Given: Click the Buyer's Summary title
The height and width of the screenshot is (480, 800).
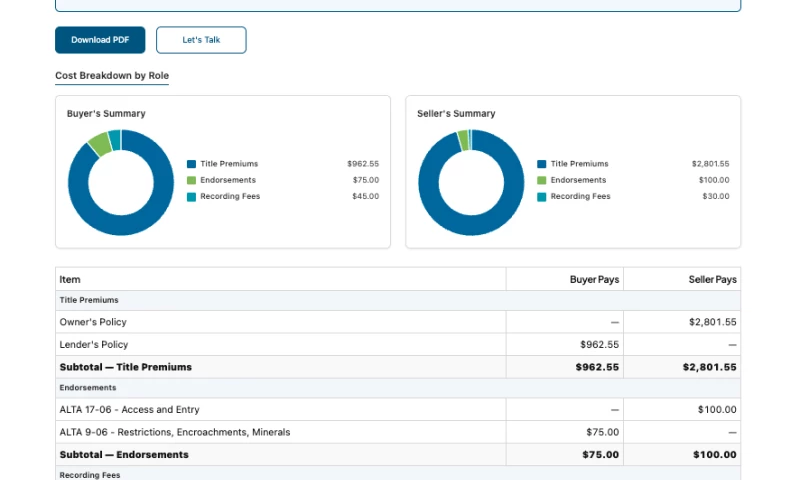Looking at the screenshot, I should pos(106,113).
